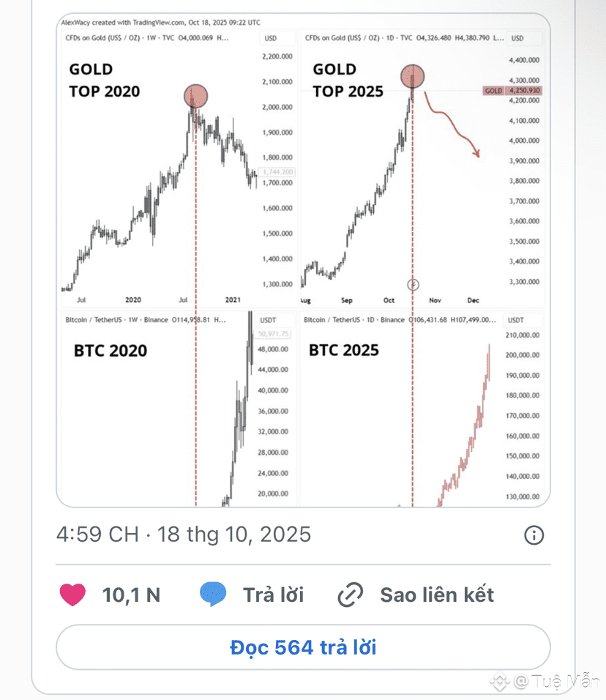Click the Binance logo in the watermark
This screenshot has width=606, height=700.
500,682
